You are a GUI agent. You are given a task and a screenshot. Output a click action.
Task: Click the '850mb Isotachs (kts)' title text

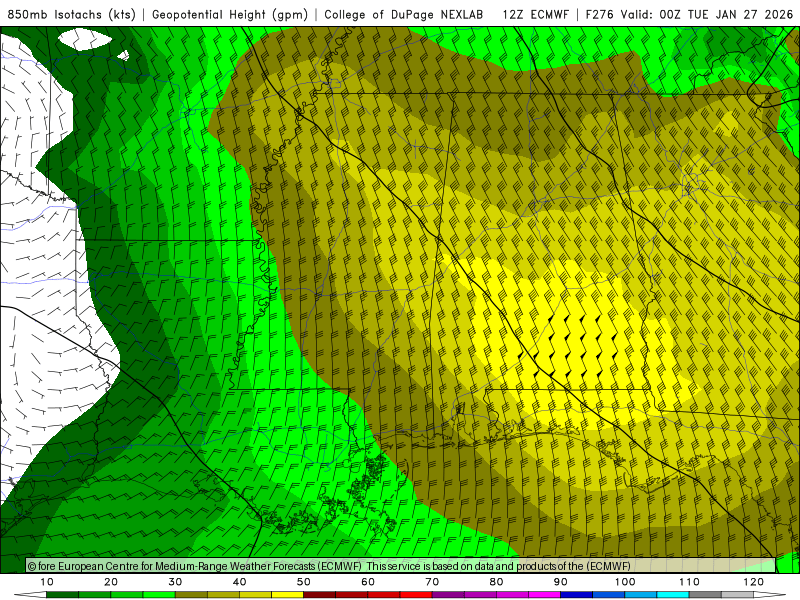[71, 14]
